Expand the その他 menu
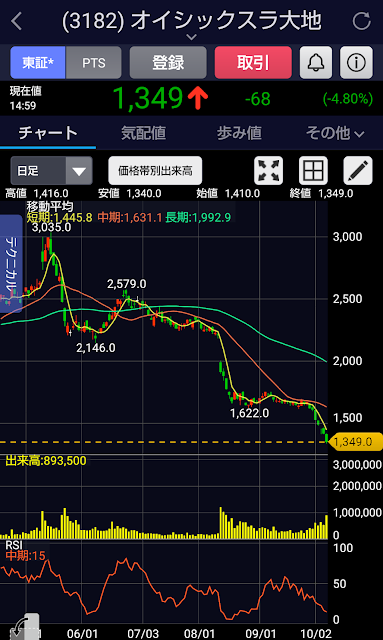 [335, 133]
